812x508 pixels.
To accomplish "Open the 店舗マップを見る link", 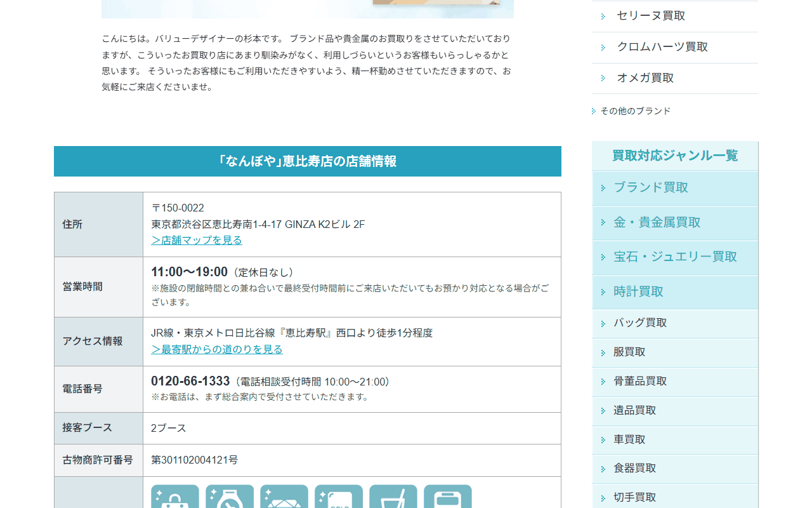I will (x=197, y=240).
